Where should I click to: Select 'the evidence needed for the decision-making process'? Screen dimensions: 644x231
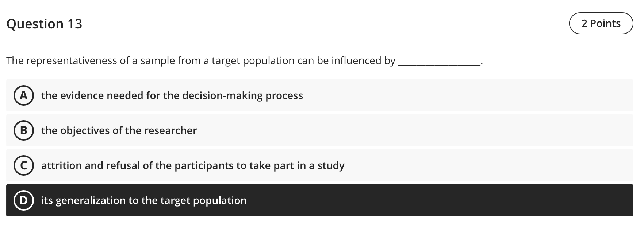(172, 96)
